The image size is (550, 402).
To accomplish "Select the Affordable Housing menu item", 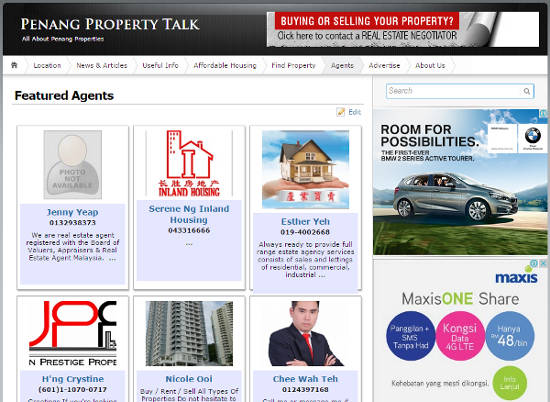I will (225, 66).
